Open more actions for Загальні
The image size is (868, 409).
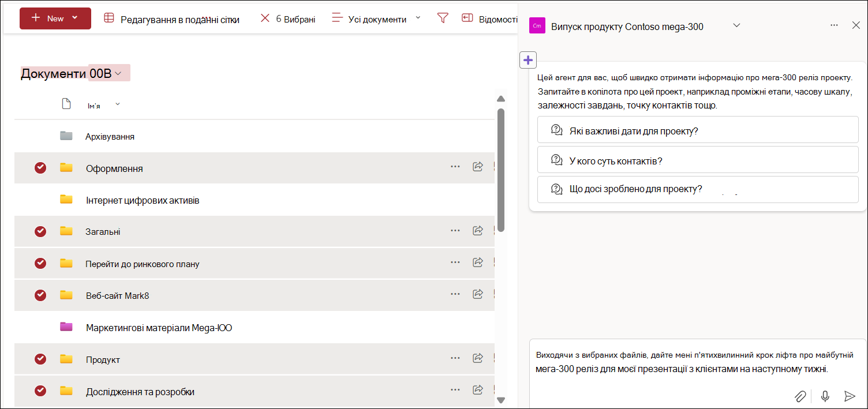(x=455, y=231)
